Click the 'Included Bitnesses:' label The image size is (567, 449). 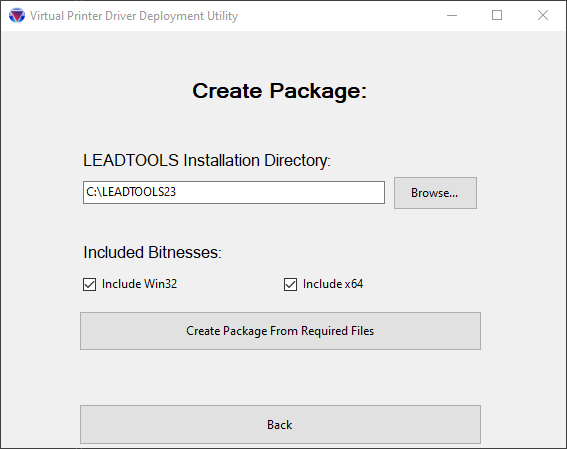[x=152, y=252]
